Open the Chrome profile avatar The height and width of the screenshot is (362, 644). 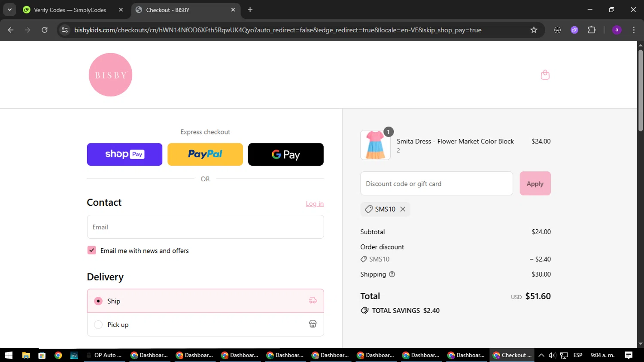pos(617,30)
